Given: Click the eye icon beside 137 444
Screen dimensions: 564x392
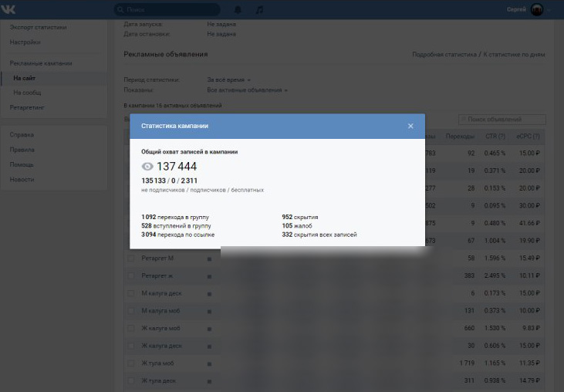Looking at the screenshot, I should [x=147, y=166].
